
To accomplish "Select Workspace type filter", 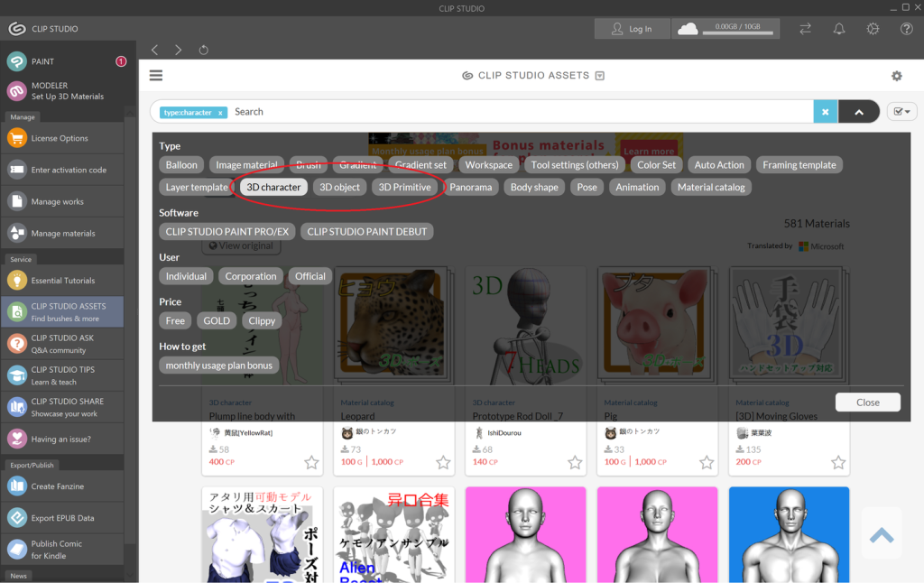I will click(x=488, y=165).
